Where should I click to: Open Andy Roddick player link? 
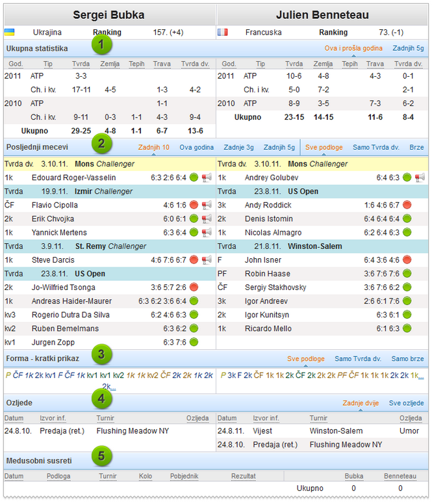(x=268, y=205)
